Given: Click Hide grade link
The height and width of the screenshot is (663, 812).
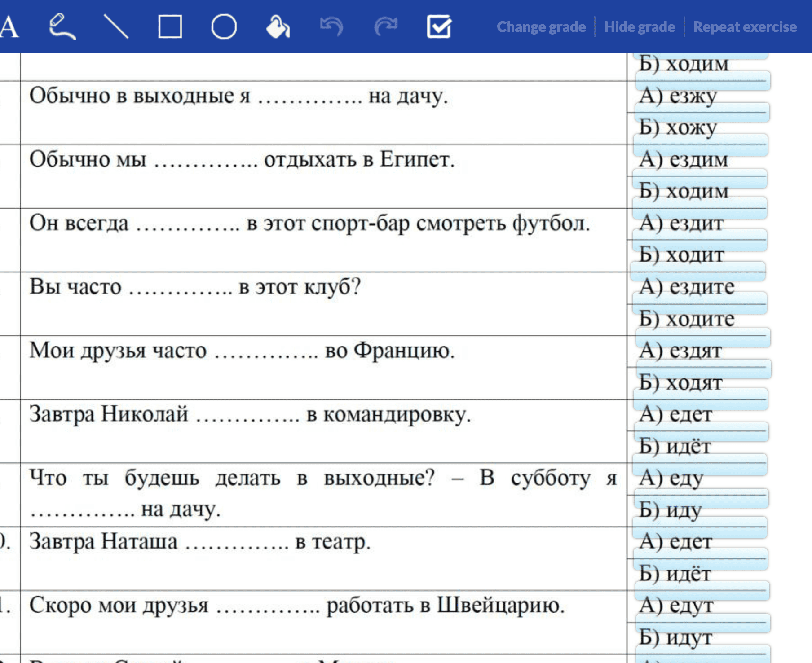Looking at the screenshot, I should [639, 27].
